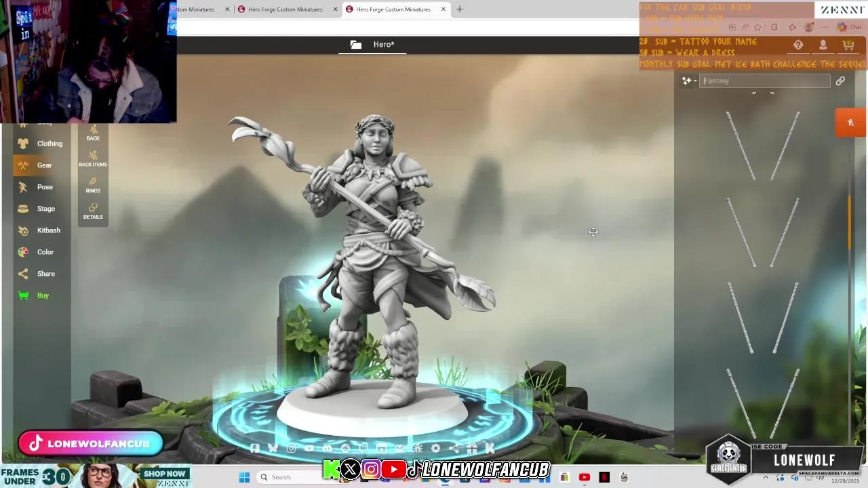Click the item panel scrollbar
Image resolution: width=868 pixels, height=488 pixels.
[x=850, y=222]
